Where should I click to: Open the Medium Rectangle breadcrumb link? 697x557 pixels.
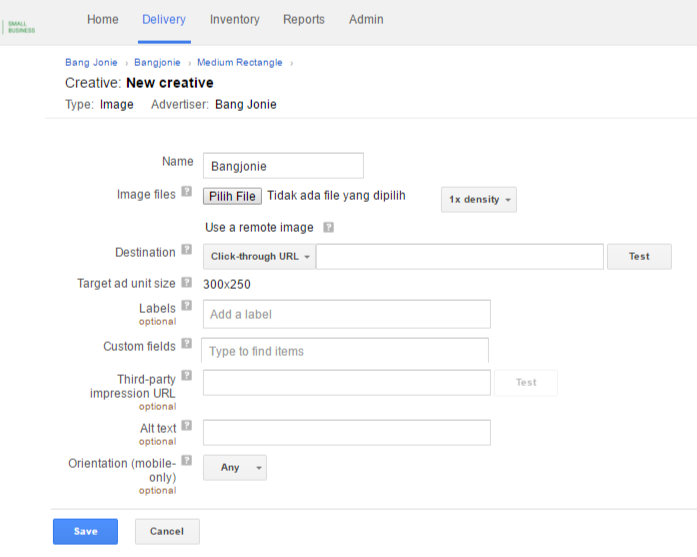239,63
